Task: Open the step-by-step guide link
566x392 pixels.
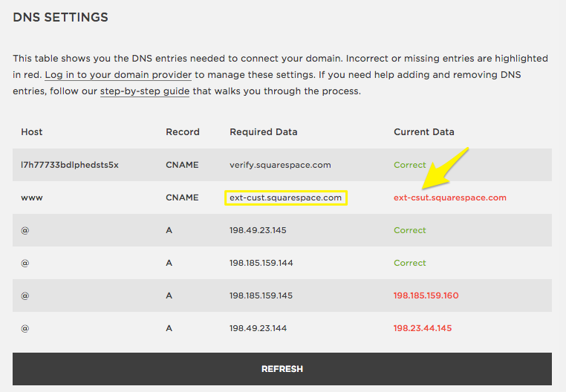Action: coord(145,91)
